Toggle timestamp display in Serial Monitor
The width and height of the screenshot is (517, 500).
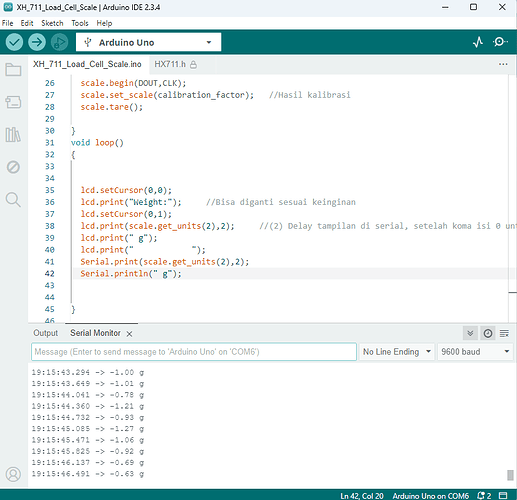point(488,333)
